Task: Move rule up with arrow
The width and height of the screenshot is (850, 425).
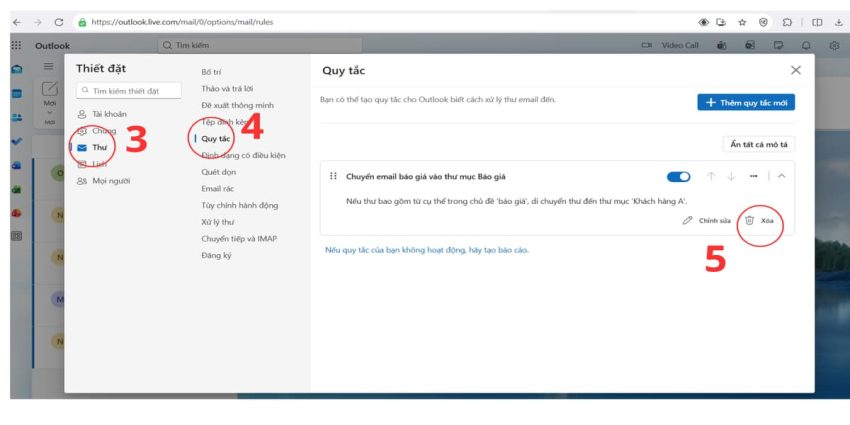Action: [x=711, y=177]
